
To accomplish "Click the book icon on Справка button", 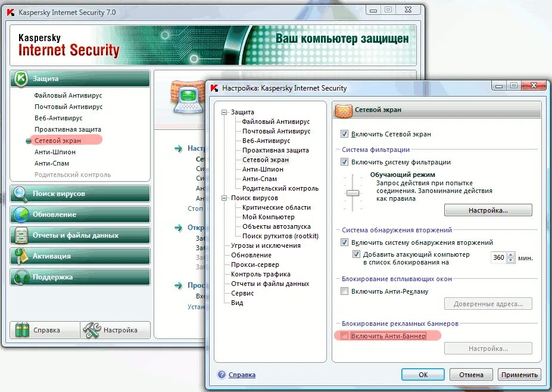I will (x=22, y=330).
